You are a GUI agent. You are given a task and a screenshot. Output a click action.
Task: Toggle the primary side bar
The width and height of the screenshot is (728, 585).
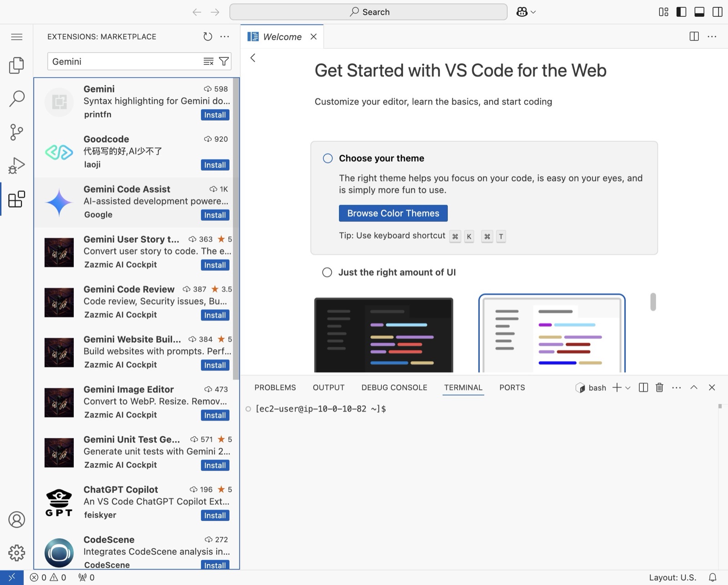coord(682,12)
